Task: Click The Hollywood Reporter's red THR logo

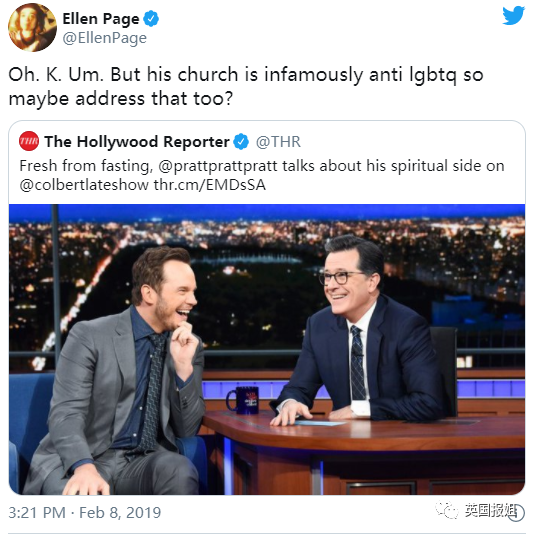Action: (29, 141)
